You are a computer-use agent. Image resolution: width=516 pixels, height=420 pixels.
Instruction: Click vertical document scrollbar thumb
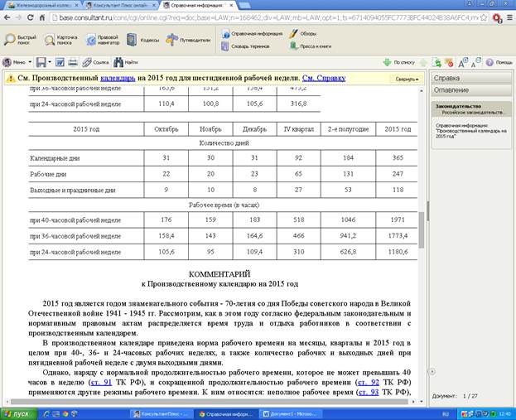pos(422,229)
